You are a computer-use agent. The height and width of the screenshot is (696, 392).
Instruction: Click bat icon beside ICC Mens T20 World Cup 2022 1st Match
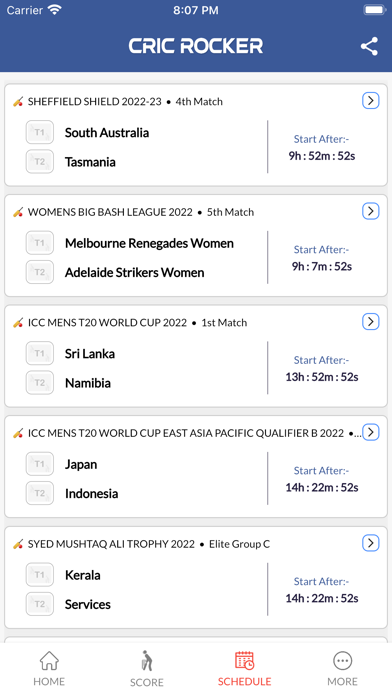coord(18,323)
